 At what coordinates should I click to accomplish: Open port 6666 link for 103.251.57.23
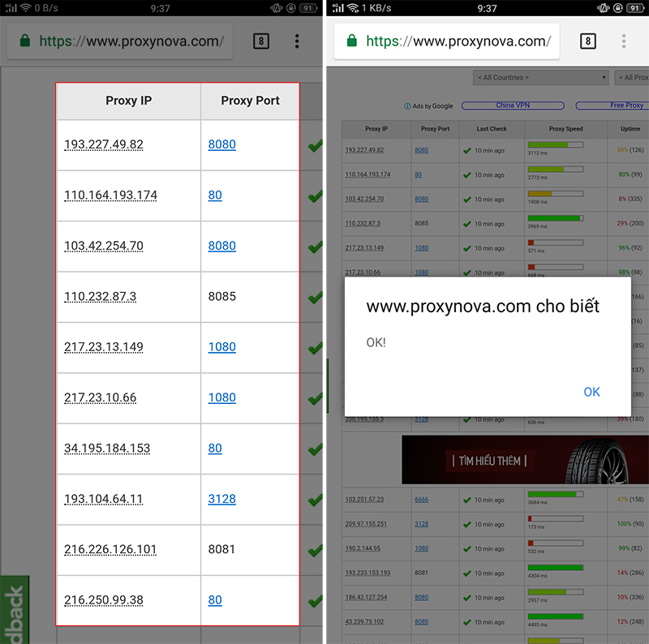tap(421, 500)
